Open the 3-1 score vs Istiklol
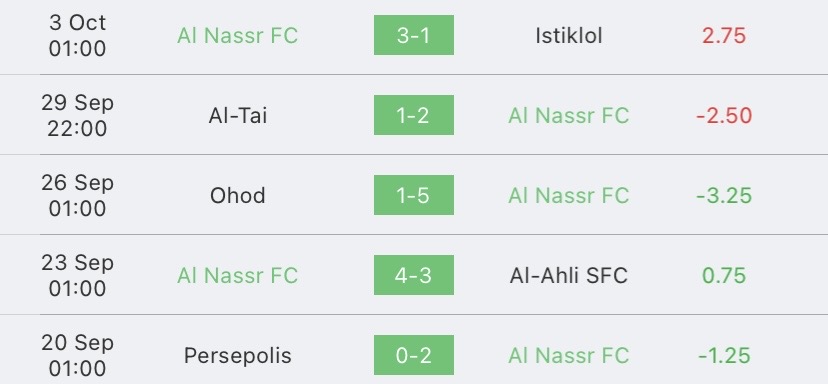 (413, 35)
